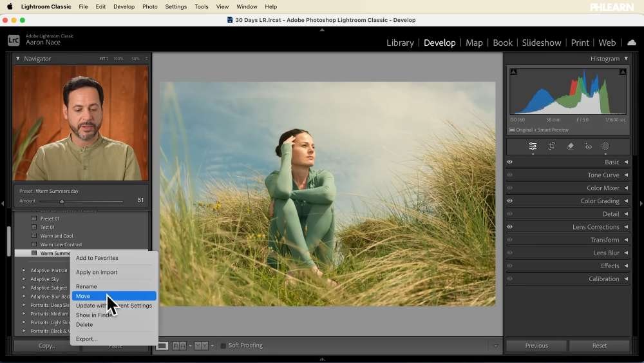Viewport: 644px width, 363px height.
Task: Click the Apple menu icon
Action: click(10, 6)
